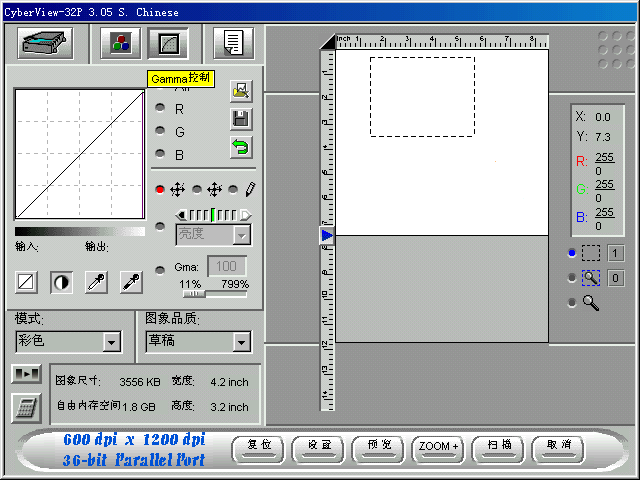
Task: Load gamma curve from file icon
Action: (241, 91)
